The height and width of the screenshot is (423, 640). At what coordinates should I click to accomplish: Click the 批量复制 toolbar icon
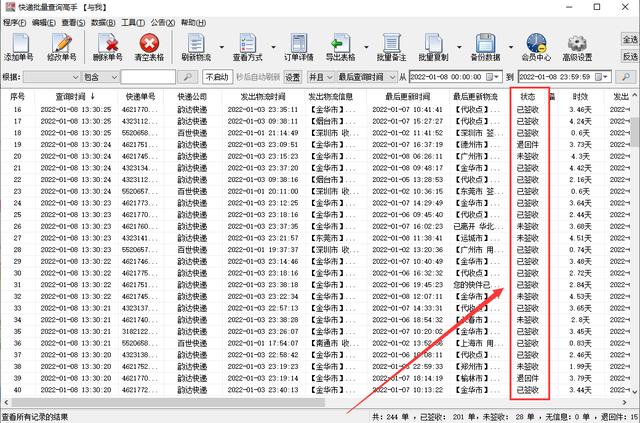[433, 43]
